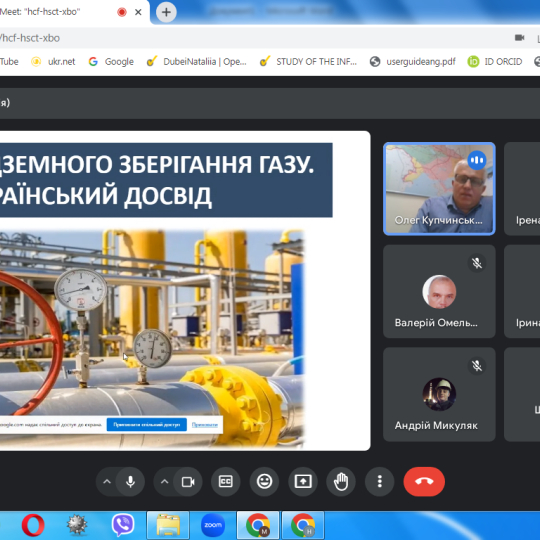Viewport: 540px width, 540px height.
Task: Switch to Chrome profile M window
Action: [258, 525]
